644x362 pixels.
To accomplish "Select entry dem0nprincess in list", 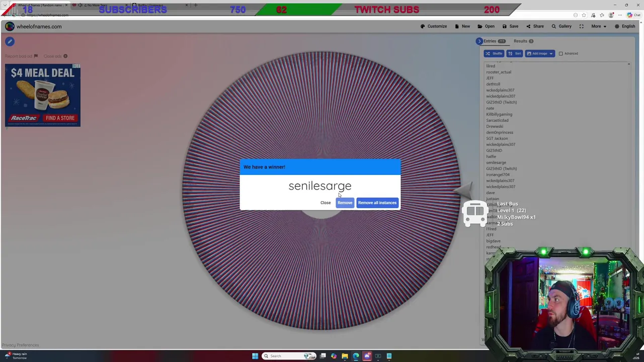I will [500, 132].
